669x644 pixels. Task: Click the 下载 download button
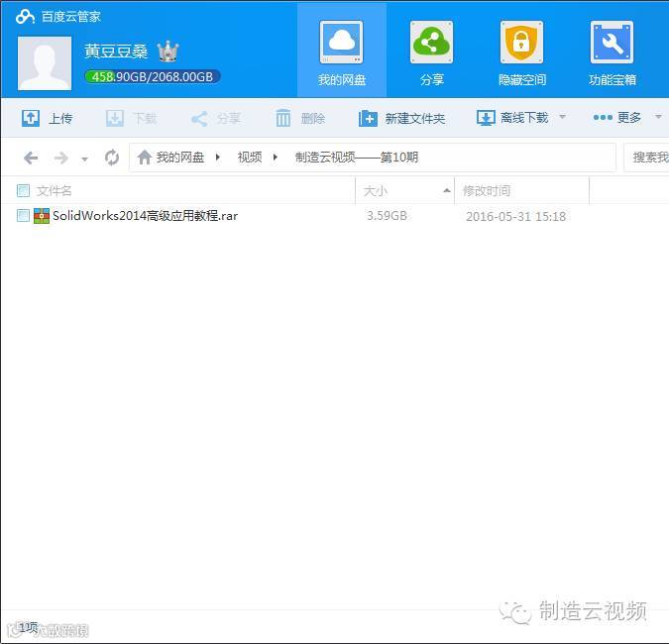(132, 118)
